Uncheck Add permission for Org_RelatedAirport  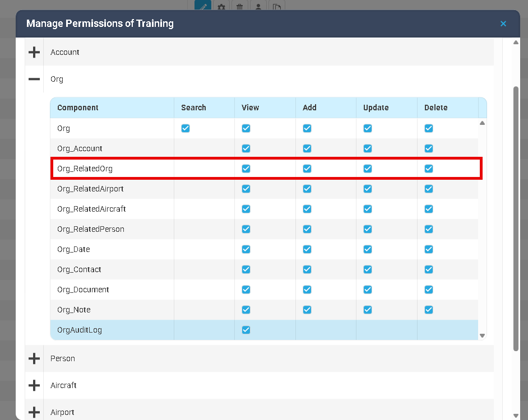(307, 189)
